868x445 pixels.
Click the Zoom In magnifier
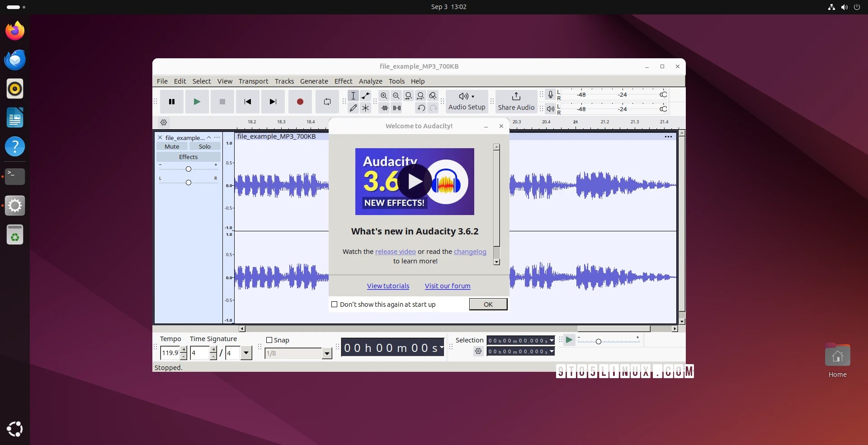384,96
